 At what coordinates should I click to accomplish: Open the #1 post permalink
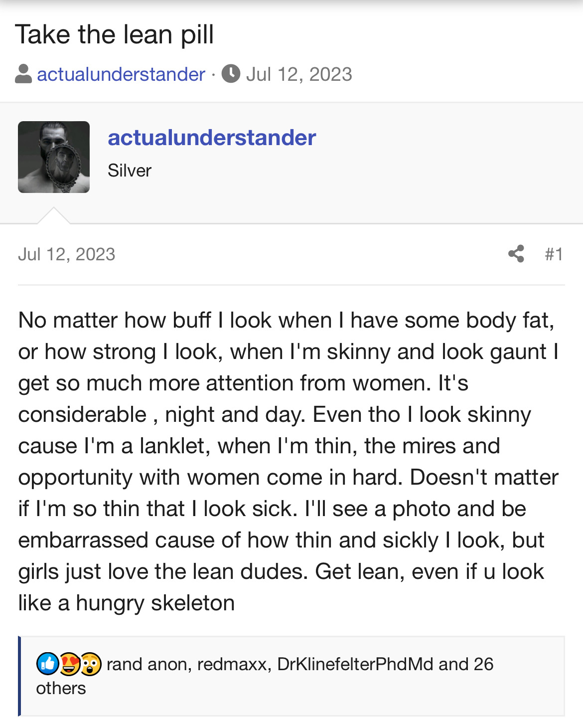click(x=554, y=254)
